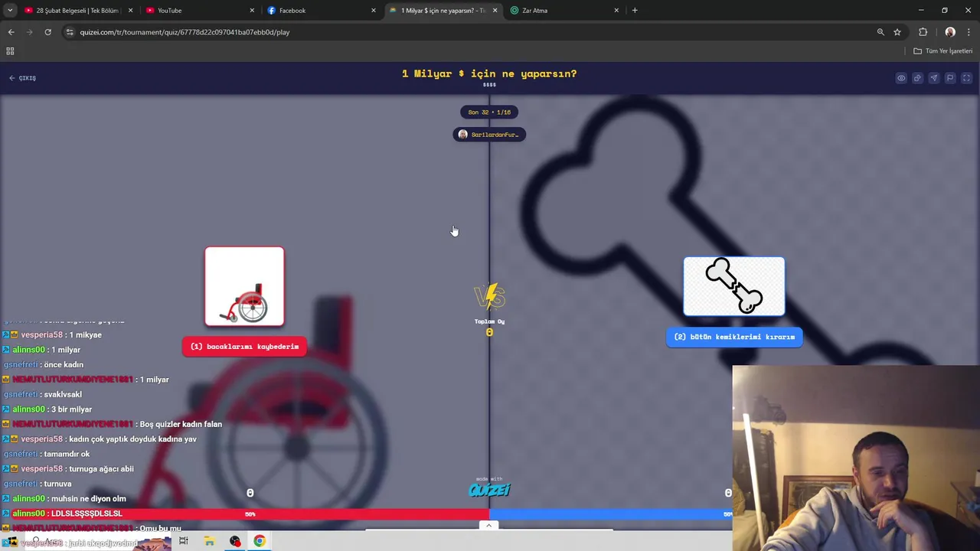Open the apps grid in bookmarks bar
The height and width of the screenshot is (551, 980).
(10, 51)
